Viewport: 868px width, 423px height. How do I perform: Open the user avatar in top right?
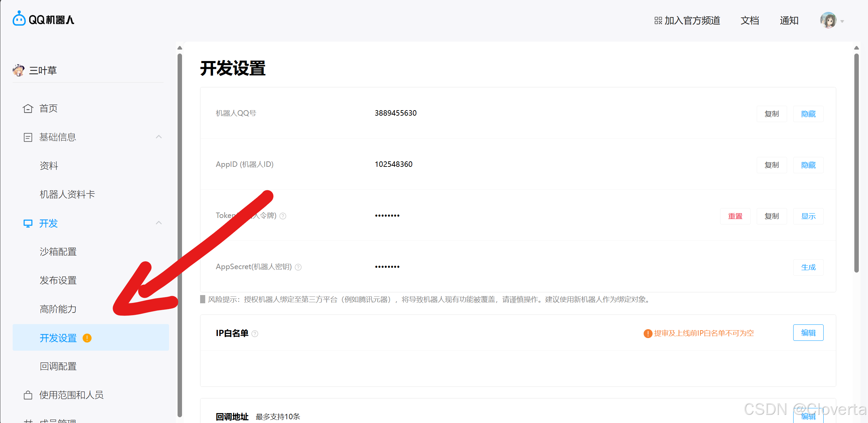click(828, 20)
